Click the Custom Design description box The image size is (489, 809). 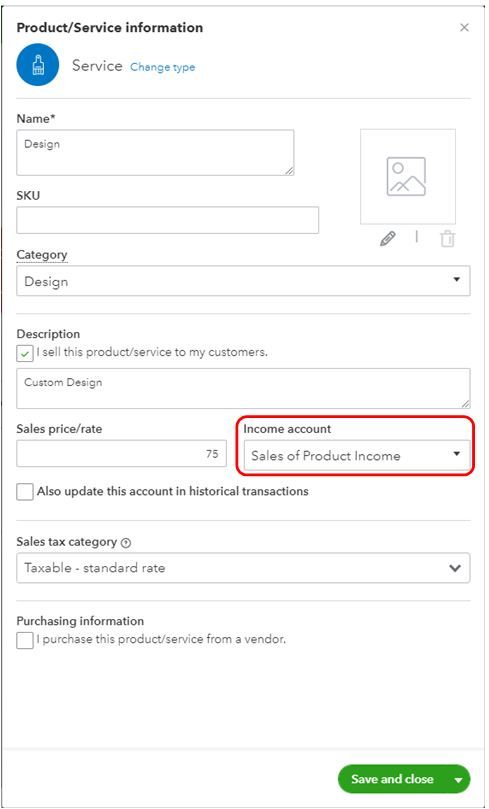pyautogui.click(x=243, y=389)
